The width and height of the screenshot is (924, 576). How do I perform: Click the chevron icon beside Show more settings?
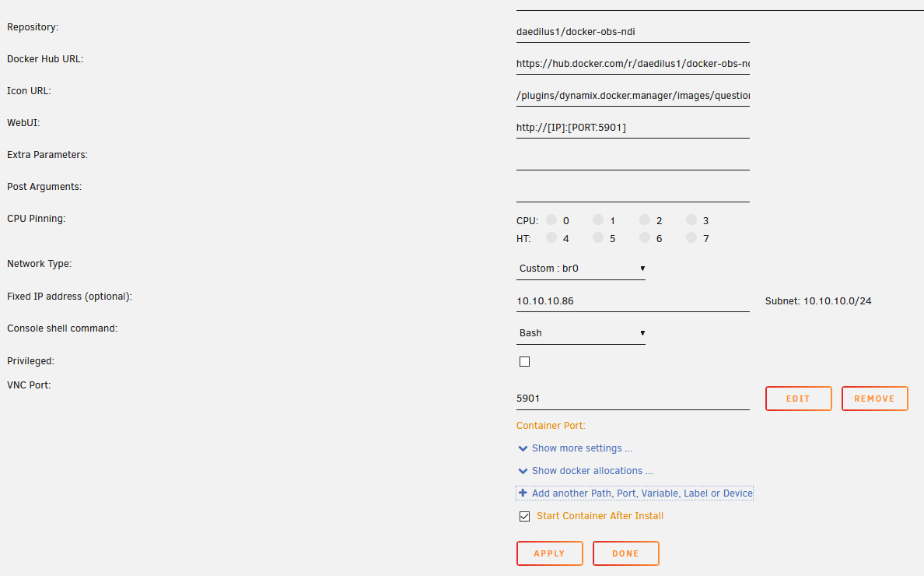point(523,449)
